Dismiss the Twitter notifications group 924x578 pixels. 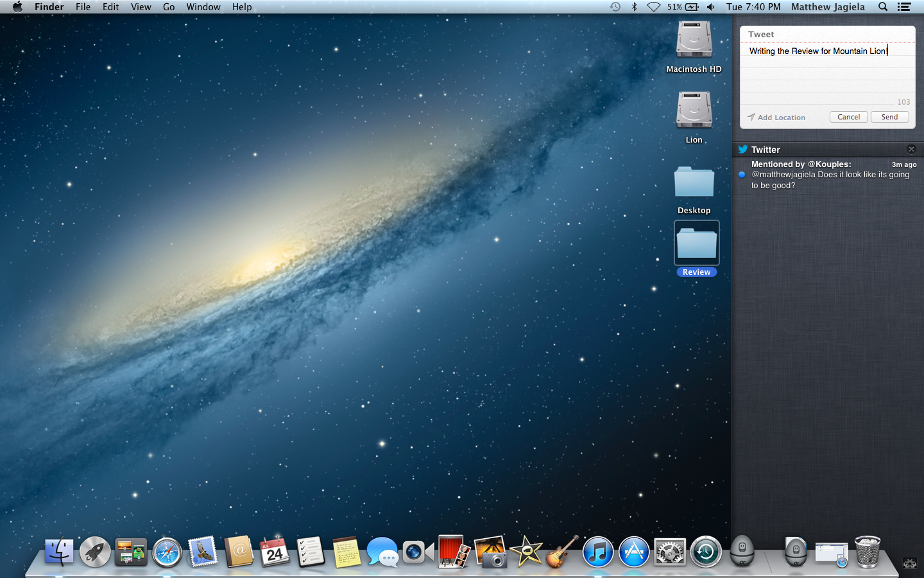click(911, 149)
